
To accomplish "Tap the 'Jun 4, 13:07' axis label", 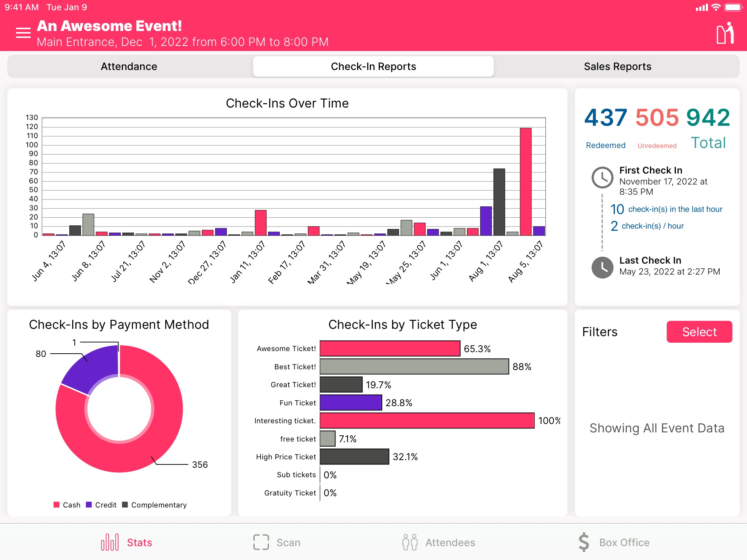I will point(49,261).
